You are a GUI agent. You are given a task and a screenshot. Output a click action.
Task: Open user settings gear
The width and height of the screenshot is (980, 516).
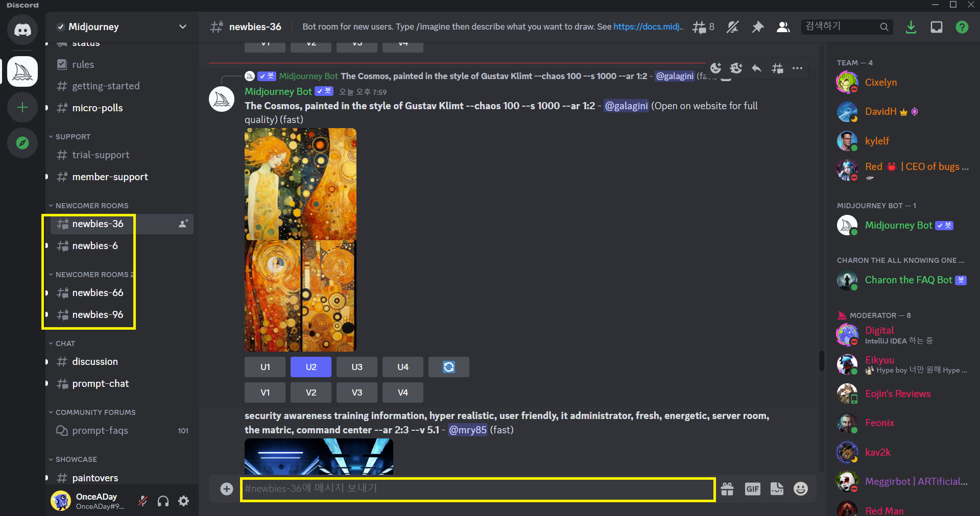click(x=183, y=501)
